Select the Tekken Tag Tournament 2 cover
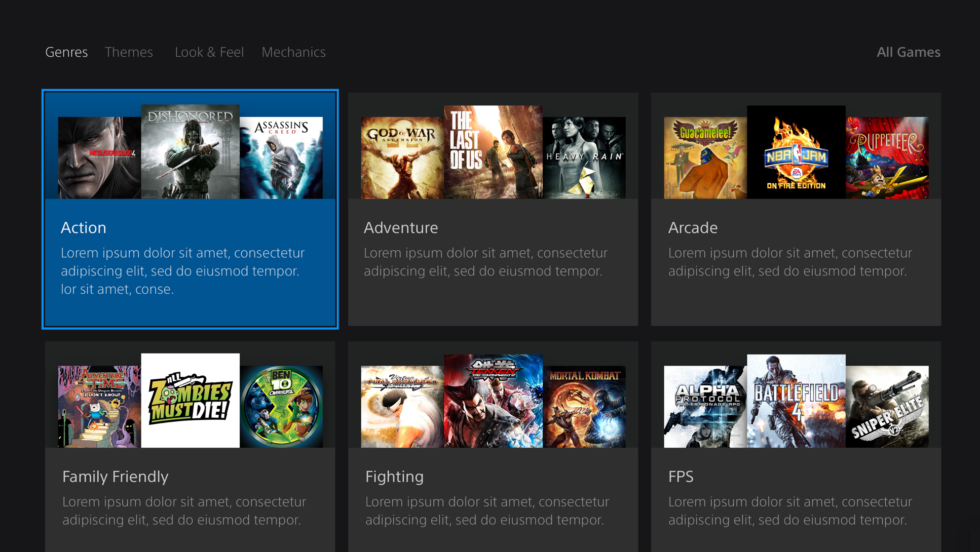 tap(493, 401)
